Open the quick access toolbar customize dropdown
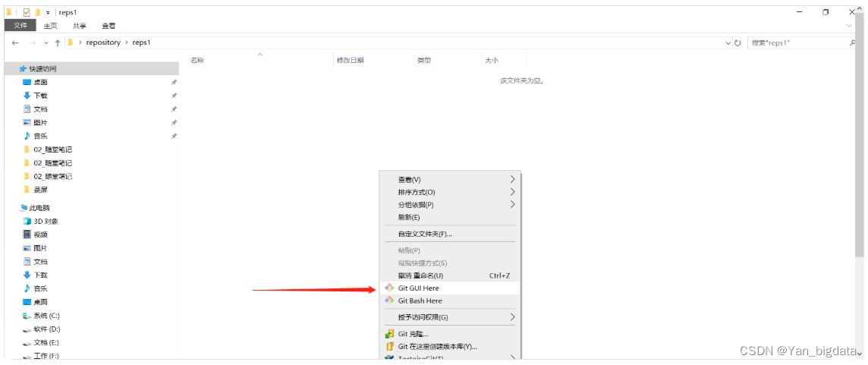 (x=48, y=13)
